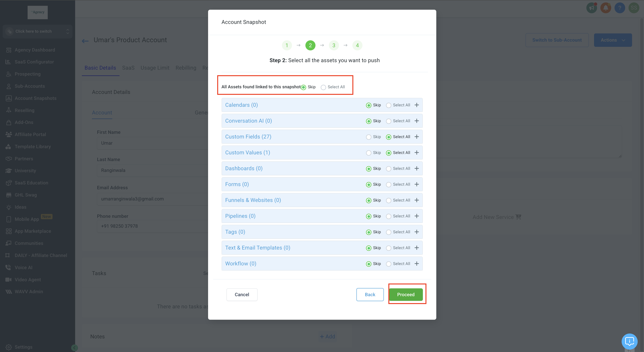Expand the Workflow row with plus
This screenshot has height=352, width=644.
click(417, 264)
